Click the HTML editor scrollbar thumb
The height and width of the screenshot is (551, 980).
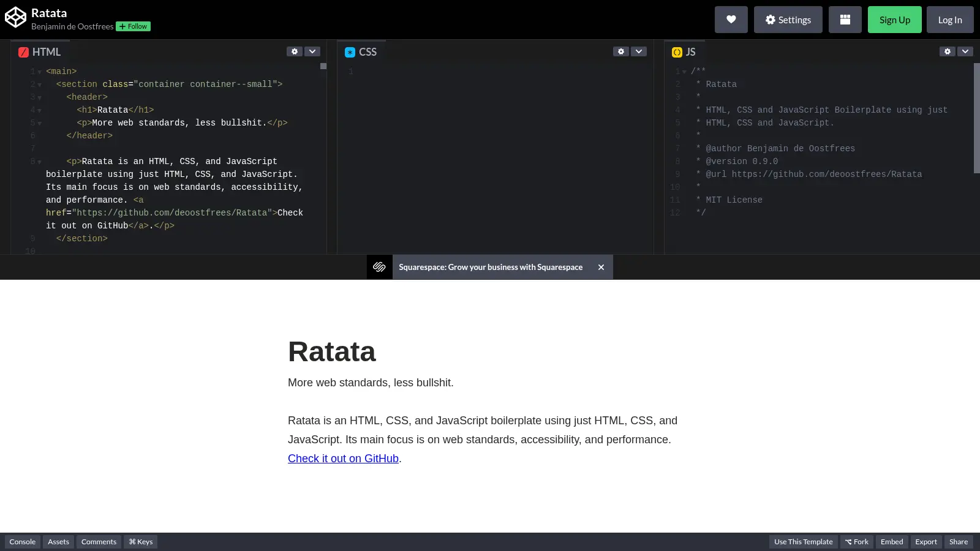[x=323, y=66]
